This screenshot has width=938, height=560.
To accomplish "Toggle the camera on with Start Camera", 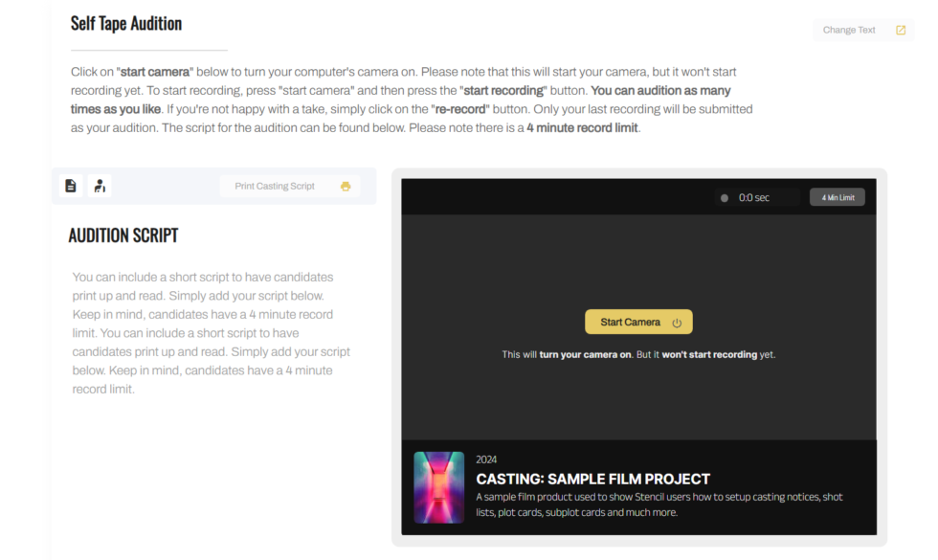I will pos(638,322).
